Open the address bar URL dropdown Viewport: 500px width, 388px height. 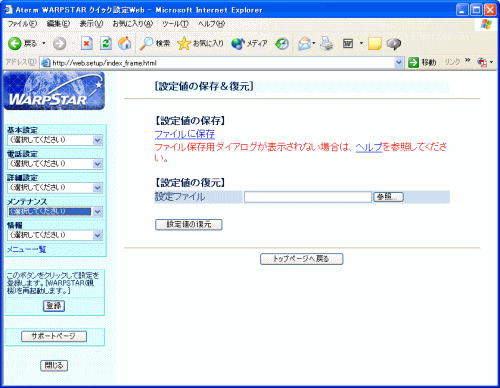point(398,63)
